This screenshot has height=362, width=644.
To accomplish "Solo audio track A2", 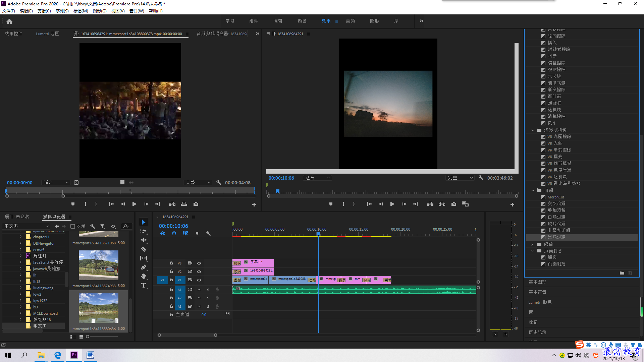I will point(208,298).
